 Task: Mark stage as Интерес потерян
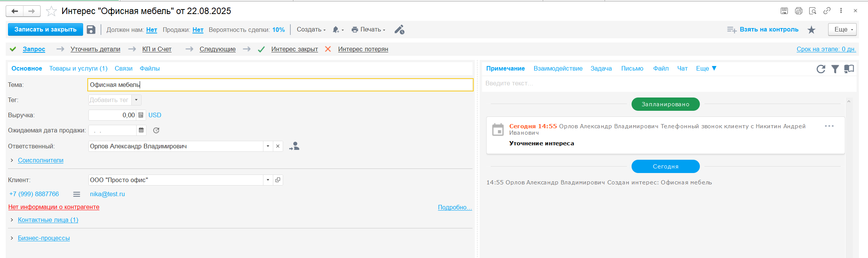pyautogui.click(x=362, y=49)
